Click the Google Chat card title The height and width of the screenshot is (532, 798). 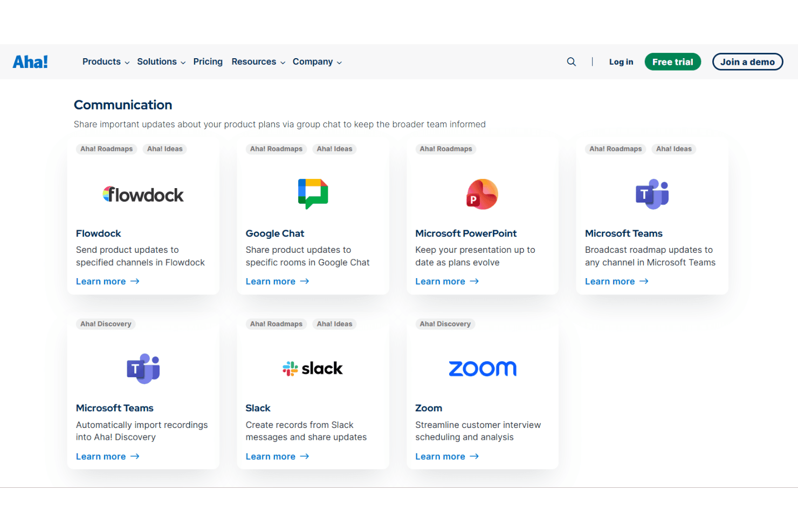coord(275,233)
